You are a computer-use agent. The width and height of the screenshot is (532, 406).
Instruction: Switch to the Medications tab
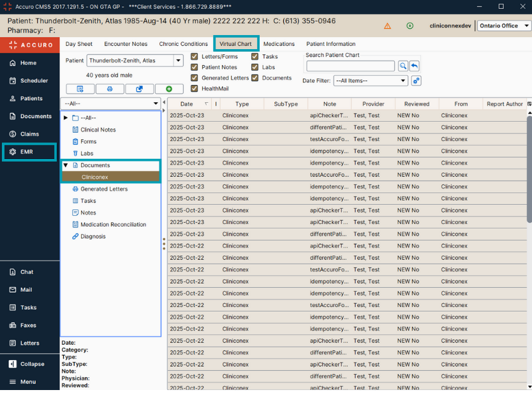point(279,44)
